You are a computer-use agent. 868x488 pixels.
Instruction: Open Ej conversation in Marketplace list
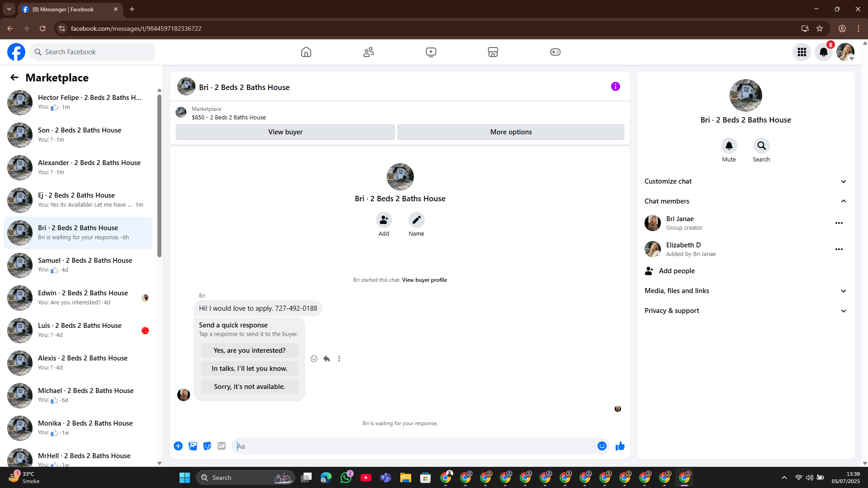(x=78, y=200)
